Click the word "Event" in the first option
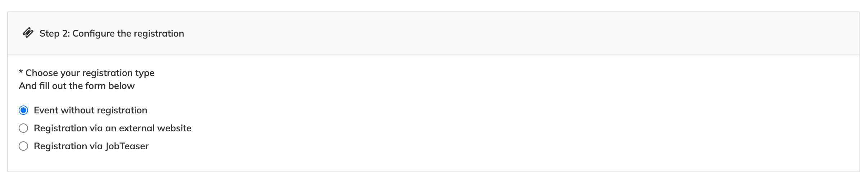868x183 pixels. (x=46, y=110)
